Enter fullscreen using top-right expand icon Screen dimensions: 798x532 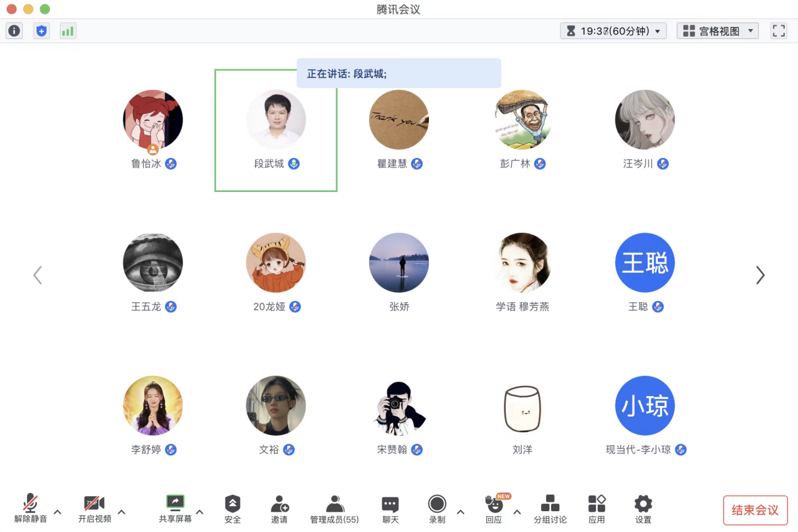(x=778, y=30)
